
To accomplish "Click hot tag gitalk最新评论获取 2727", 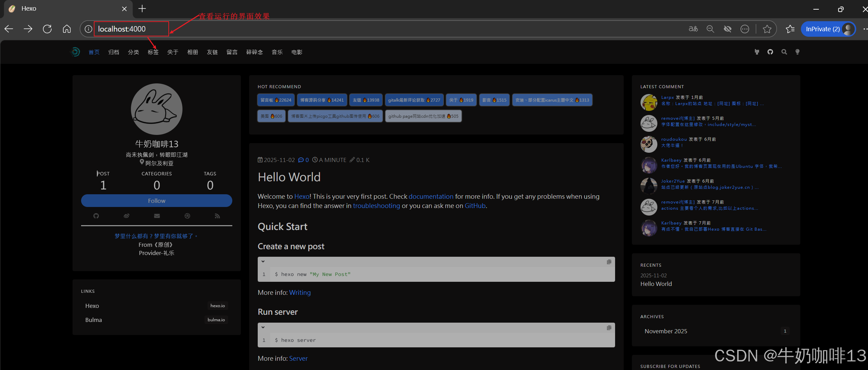I will point(414,100).
